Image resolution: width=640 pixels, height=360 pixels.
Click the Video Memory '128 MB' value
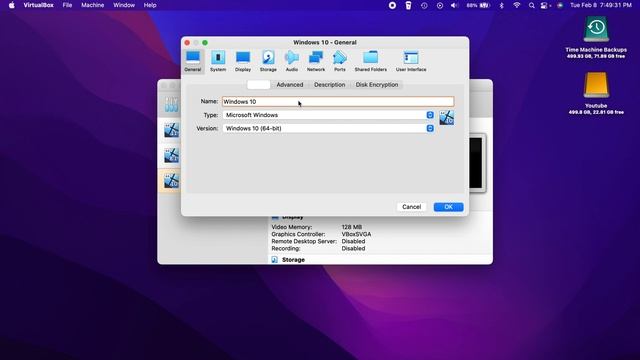click(x=351, y=227)
